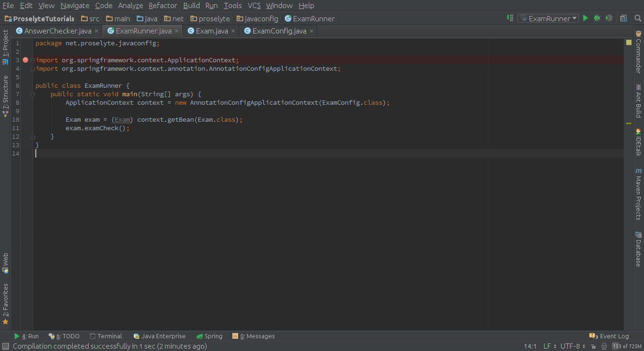Open the Terminal tool window
Viewport: 644px width, 351px height.
(x=109, y=336)
